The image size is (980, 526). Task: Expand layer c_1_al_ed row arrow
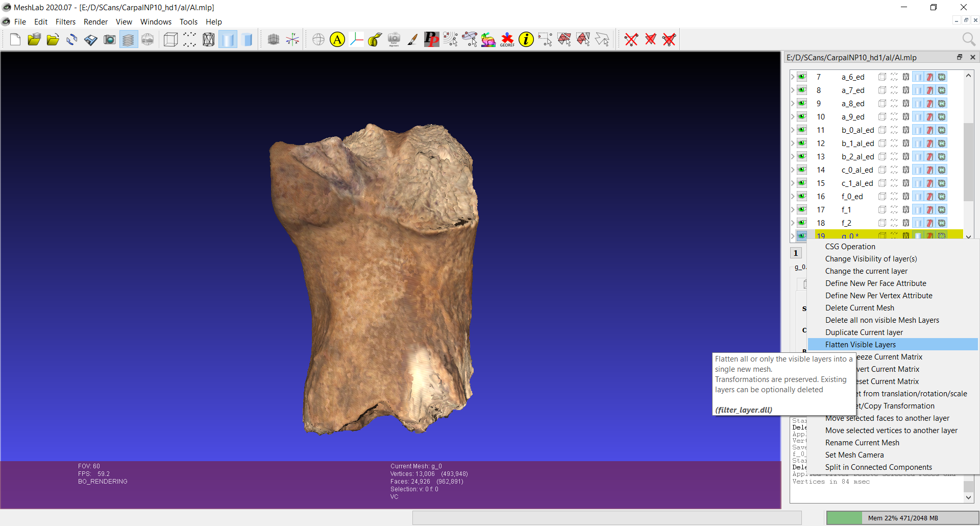(793, 183)
